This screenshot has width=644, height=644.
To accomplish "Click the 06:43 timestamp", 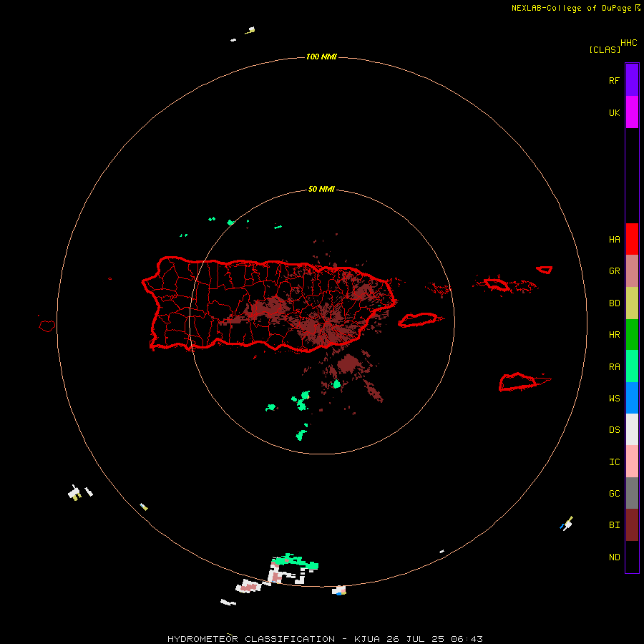I will click(x=467, y=639).
